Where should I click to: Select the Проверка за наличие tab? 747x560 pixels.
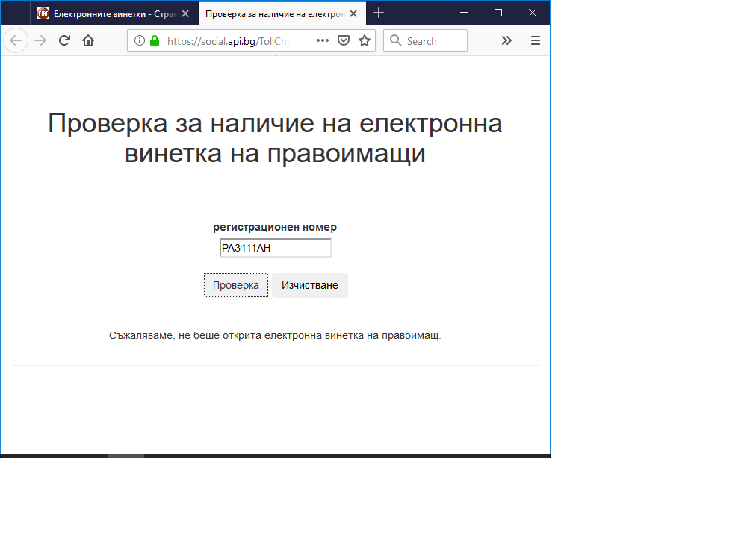coord(273,13)
